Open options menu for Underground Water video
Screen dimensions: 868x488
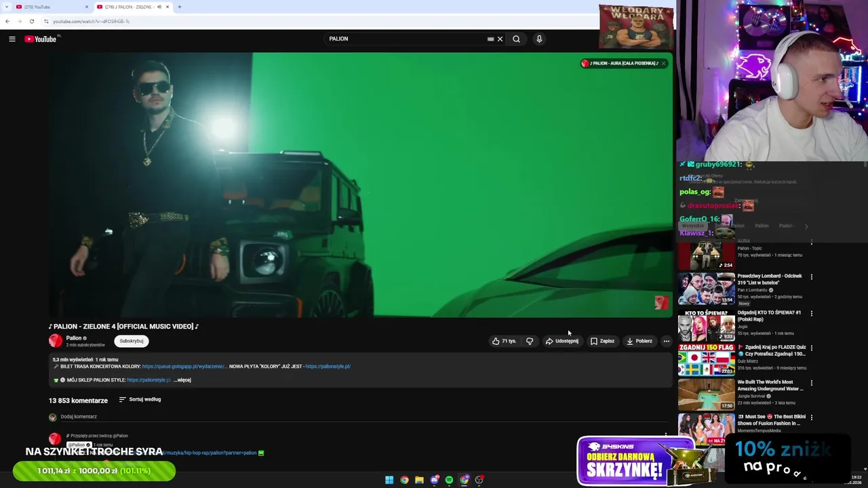click(812, 382)
